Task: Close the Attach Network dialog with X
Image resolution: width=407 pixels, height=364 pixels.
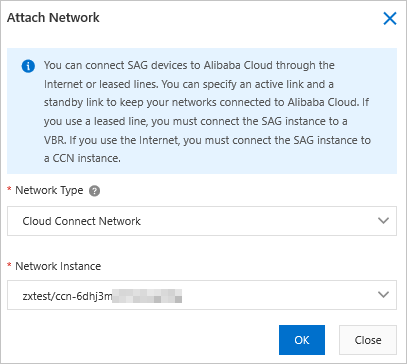Action: tap(390, 19)
